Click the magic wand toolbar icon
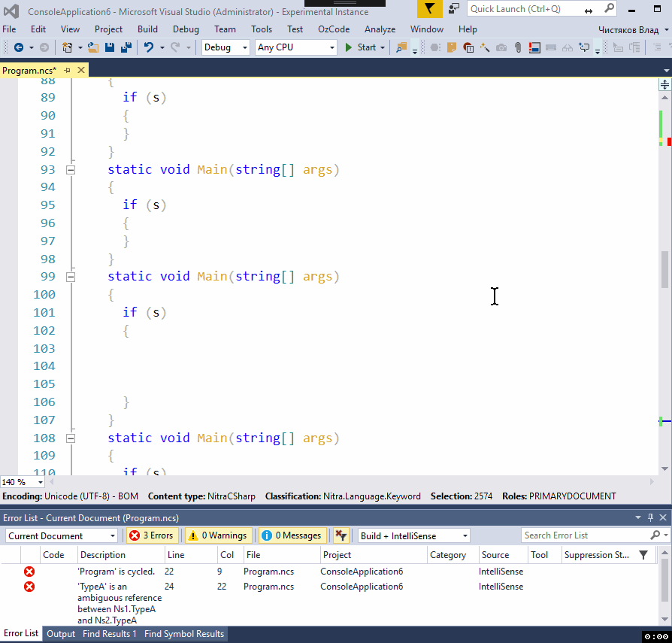 point(485,47)
